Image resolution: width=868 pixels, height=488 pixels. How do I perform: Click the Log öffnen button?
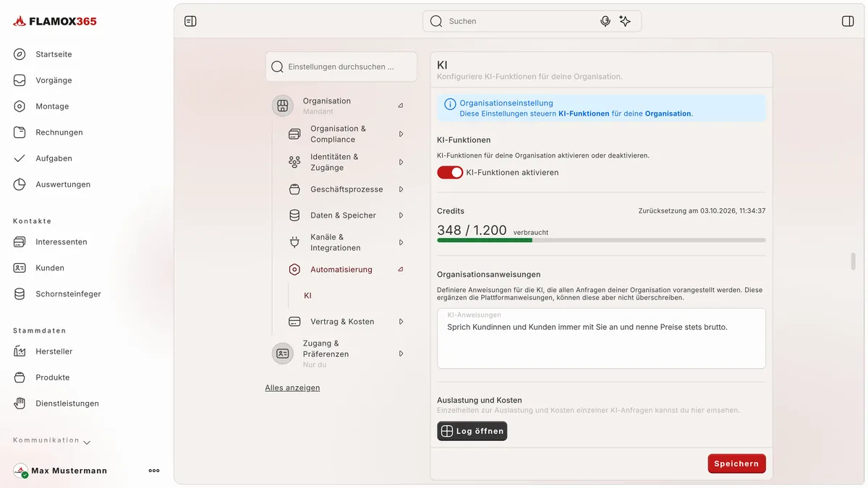(472, 431)
